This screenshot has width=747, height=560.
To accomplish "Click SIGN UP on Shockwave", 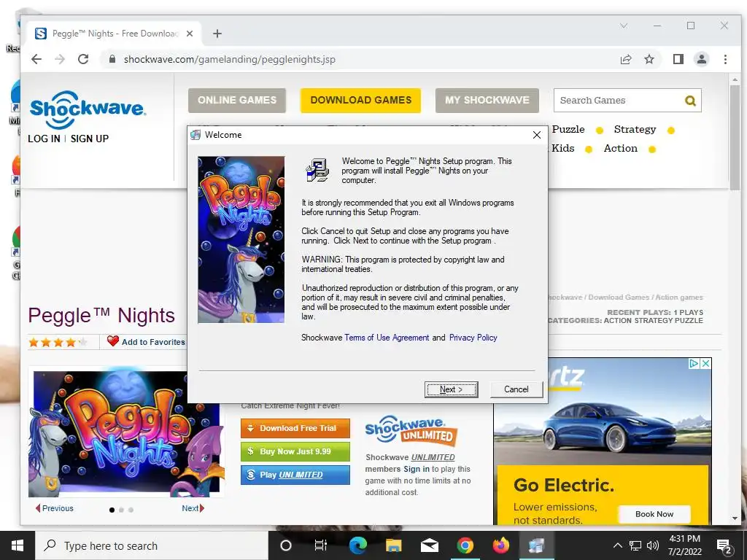I will click(x=90, y=139).
